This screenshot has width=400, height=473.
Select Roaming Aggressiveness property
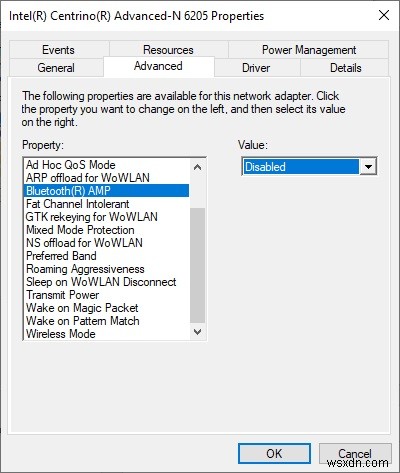coord(107,269)
